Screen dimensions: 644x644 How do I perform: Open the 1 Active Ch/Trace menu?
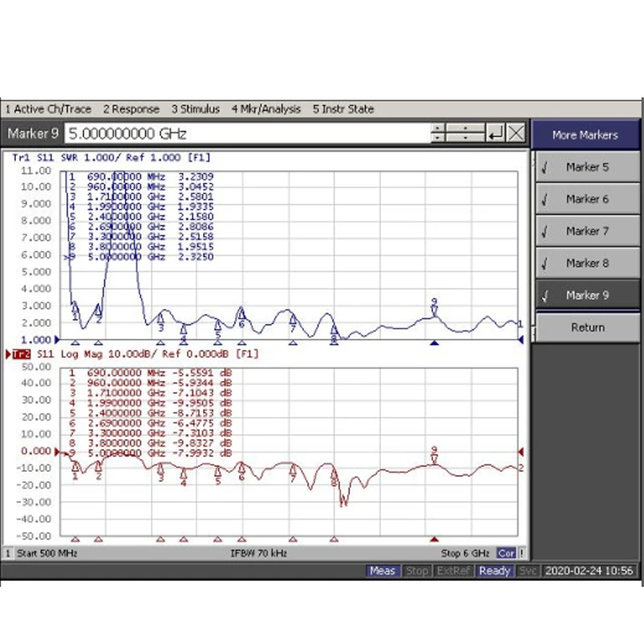(48, 109)
